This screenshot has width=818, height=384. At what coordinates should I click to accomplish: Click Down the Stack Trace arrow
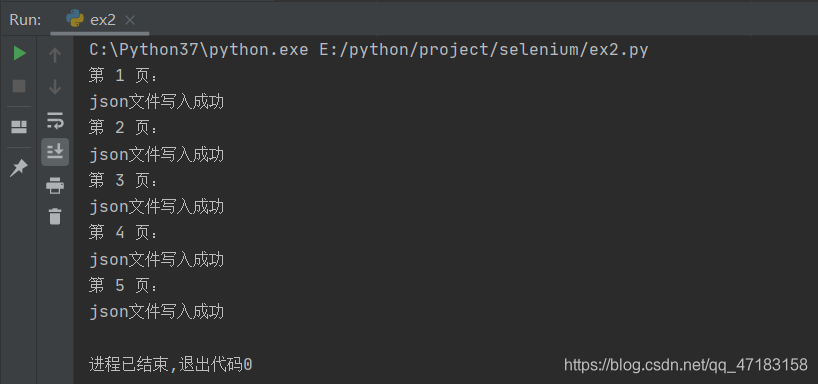click(55, 87)
